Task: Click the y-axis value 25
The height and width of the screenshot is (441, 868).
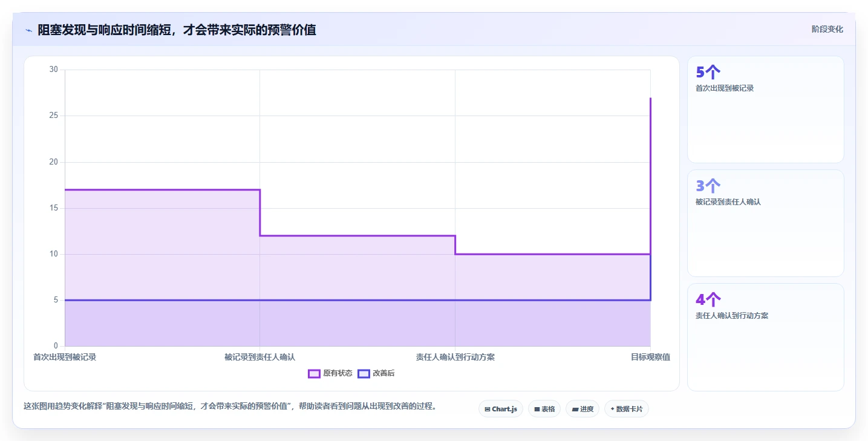Action: click(53, 116)
